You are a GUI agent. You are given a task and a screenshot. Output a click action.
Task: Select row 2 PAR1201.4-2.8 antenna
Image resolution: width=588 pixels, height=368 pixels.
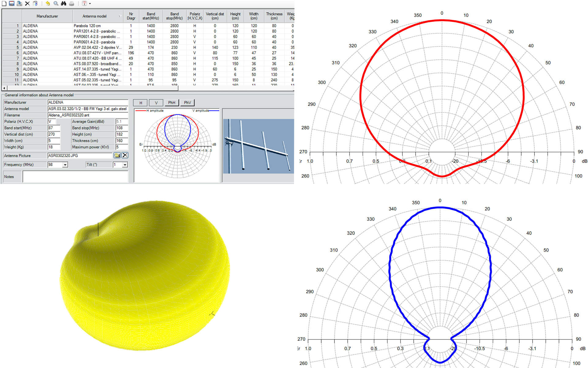tap(148, 31)
